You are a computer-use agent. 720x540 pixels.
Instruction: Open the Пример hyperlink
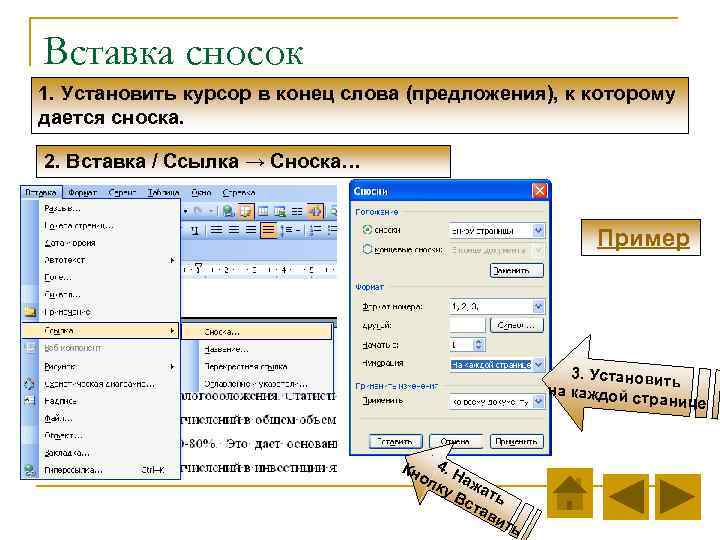(643, 238)
